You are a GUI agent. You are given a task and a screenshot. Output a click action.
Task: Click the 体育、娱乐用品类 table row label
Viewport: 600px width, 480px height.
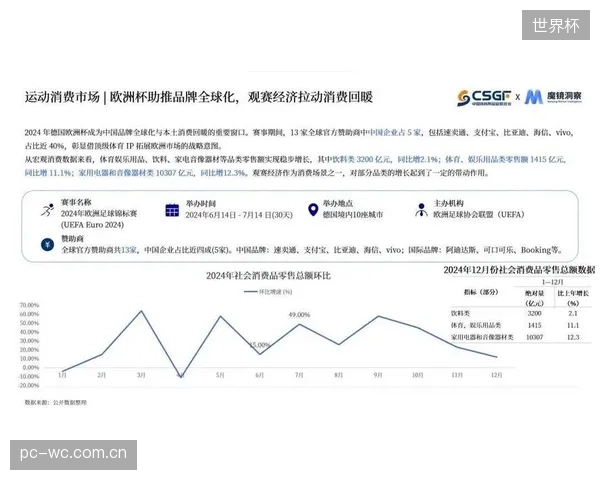[476, 325]
